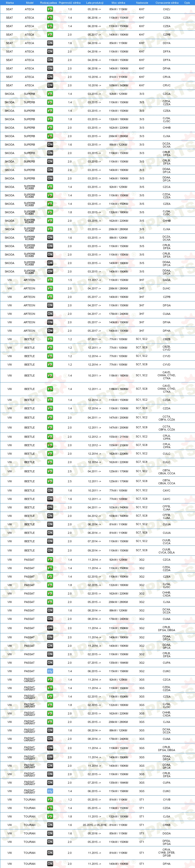Select the production date cell 07.2011
The width and height of the screenshot is (195, 868).
tap(95, 339)
